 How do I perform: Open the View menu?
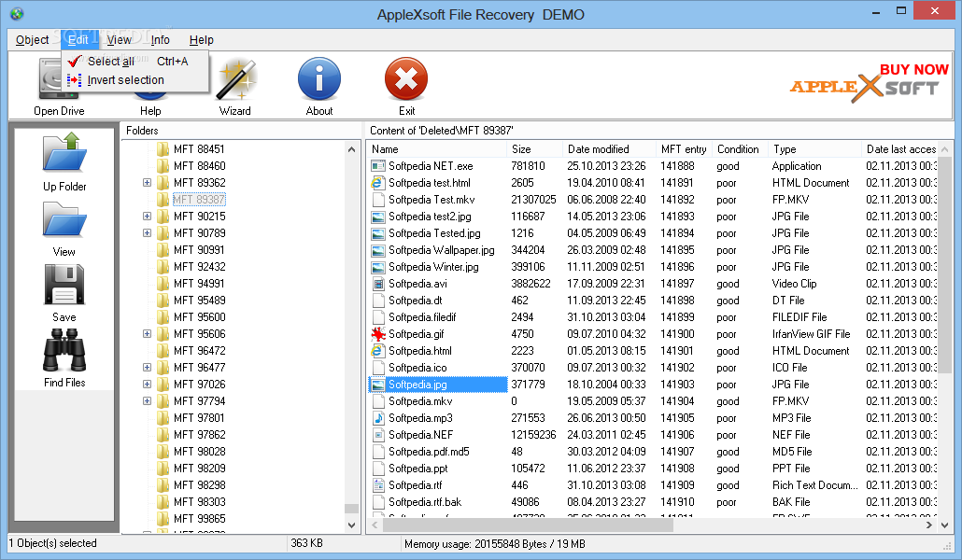(x=119, y=40)
